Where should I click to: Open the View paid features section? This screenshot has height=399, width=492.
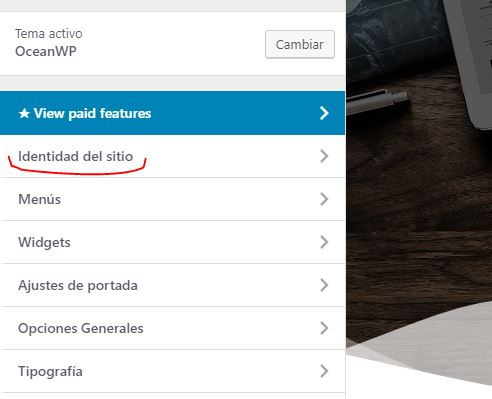tap(172, 113)
